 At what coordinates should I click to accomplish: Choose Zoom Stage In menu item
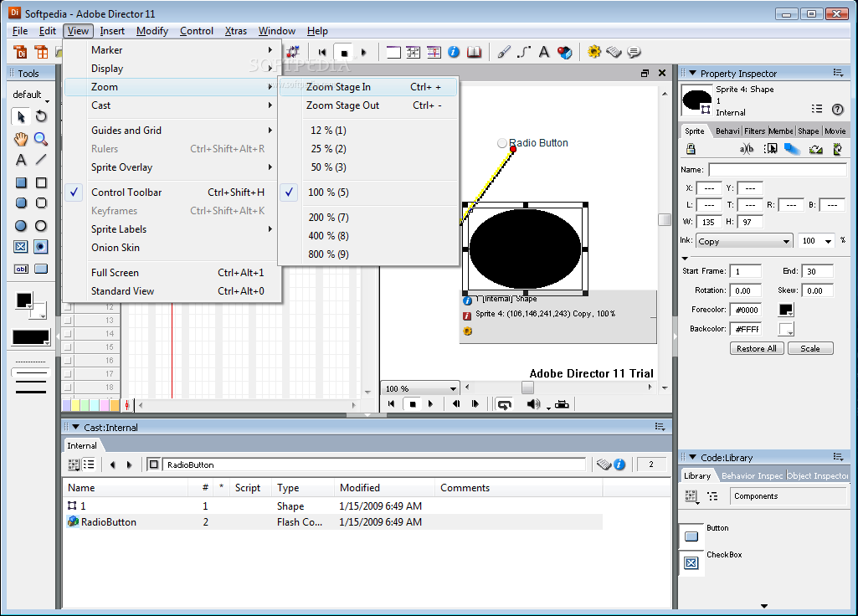coord(368,86)
